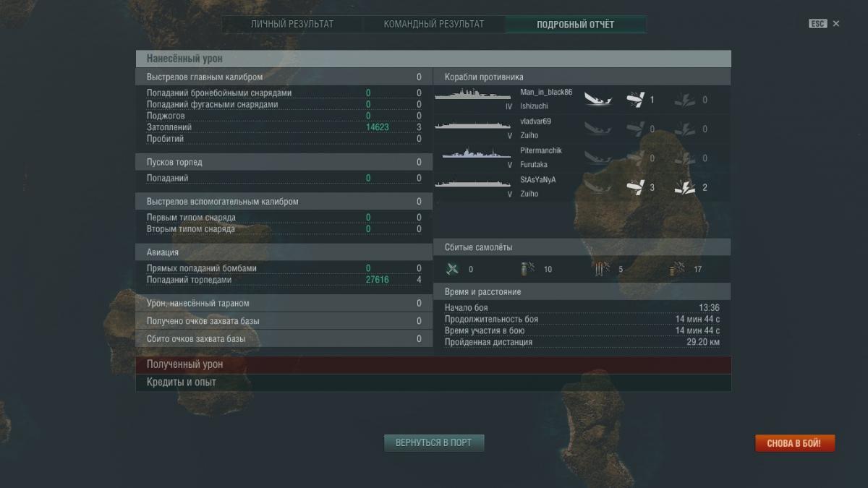Click the Урон, нанесённый тараном row
This screenshot has height=488, width=868.
click(284, 304)
